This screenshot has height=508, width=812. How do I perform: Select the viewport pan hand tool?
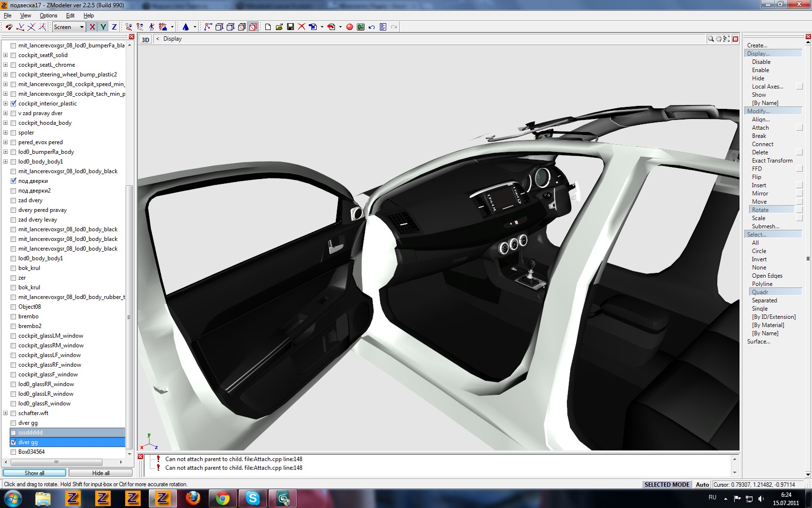pyautogui.click(x=719, y=39)
